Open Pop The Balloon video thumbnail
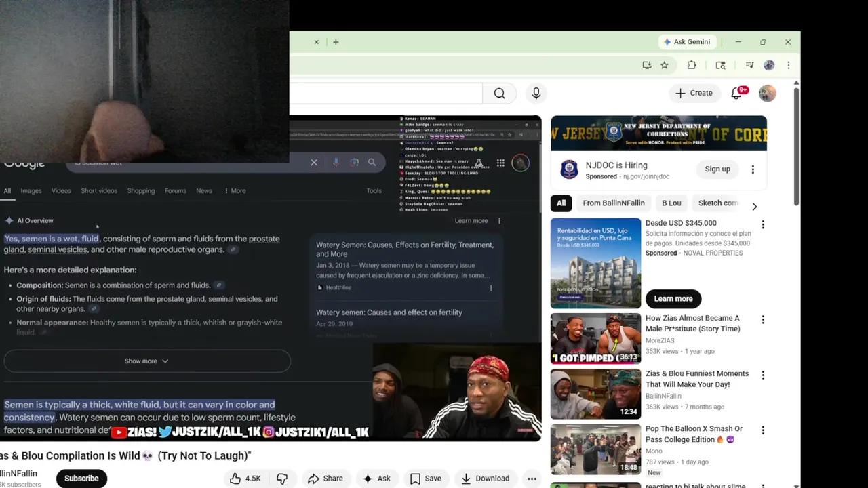868x488 pixels. tap(595, 449)
